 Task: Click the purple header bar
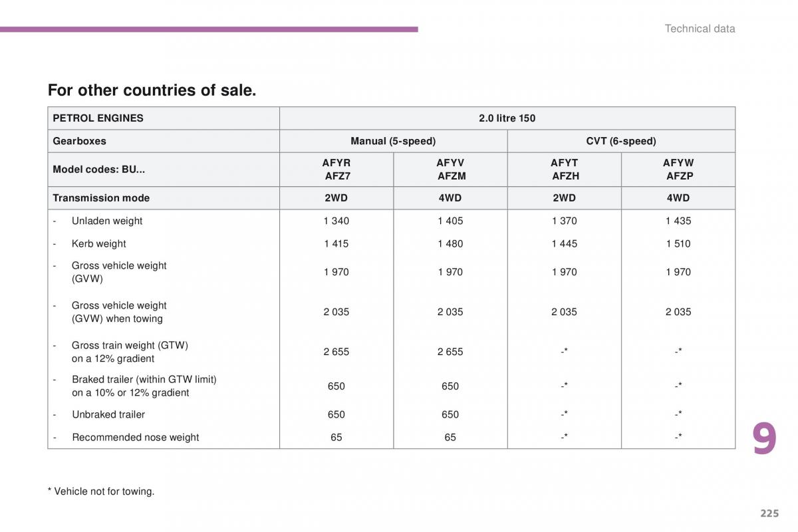point(209,29)
